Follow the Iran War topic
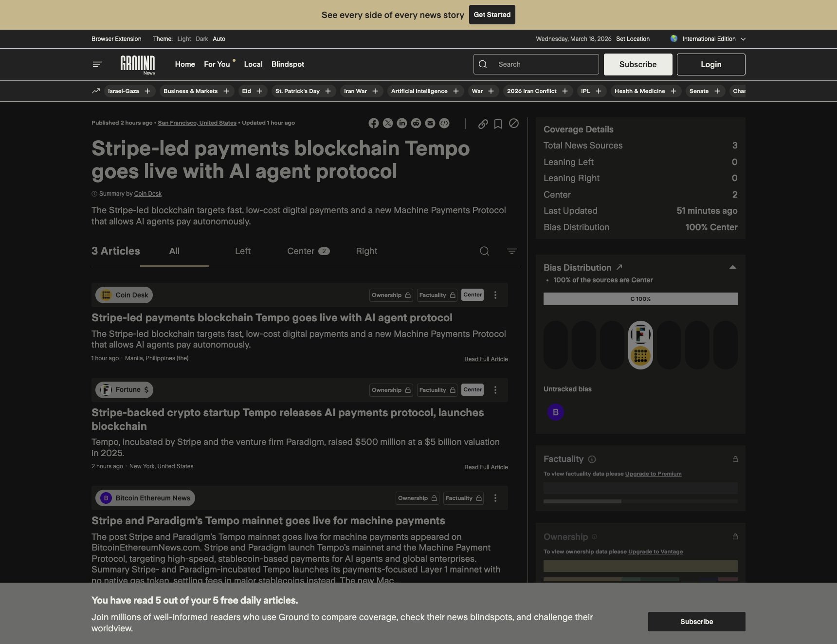 point(375,91)
